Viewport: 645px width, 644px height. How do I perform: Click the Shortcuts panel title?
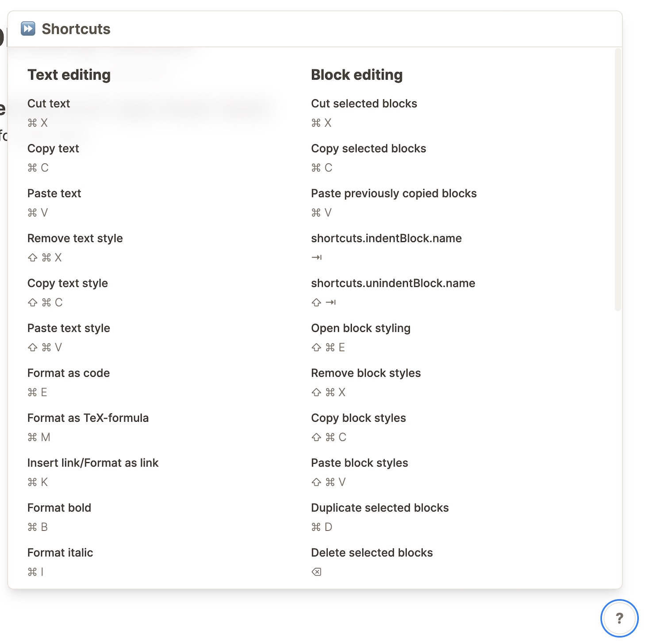tap(76, 29)
